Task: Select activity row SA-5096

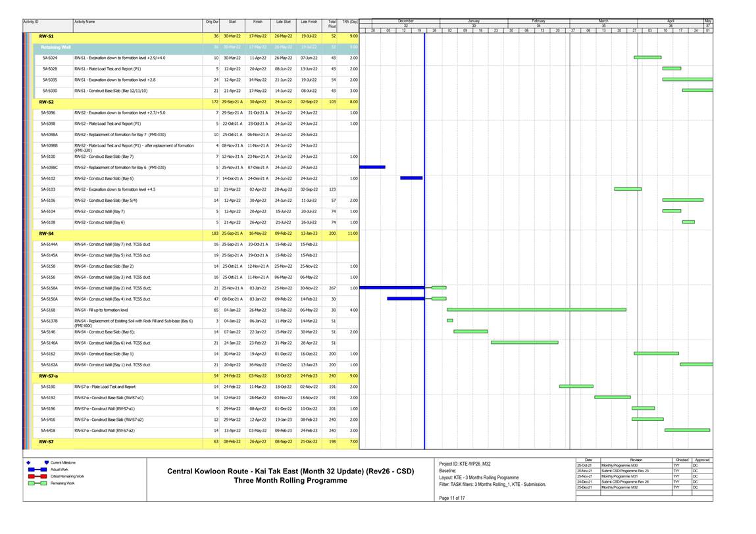Action: coord(49,112)
